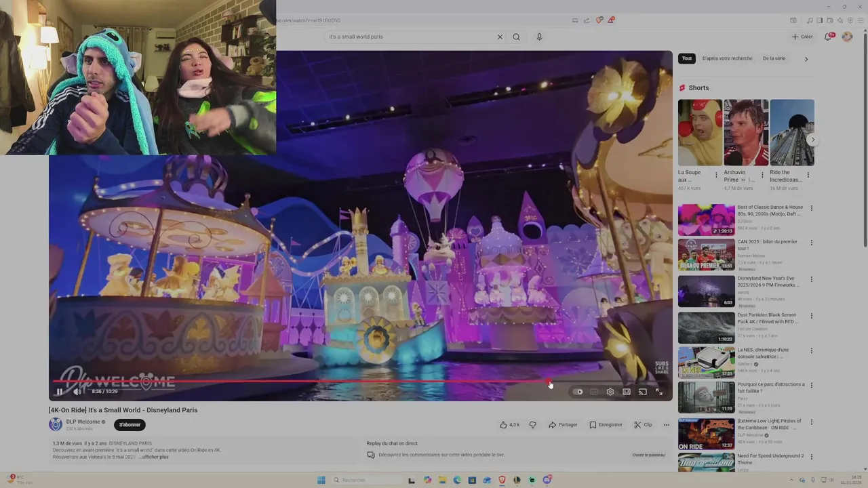Open options for the Arshavin Prime Short
Image resolution: width=868 pixels, height=488 pixels.
coord(762,174)
